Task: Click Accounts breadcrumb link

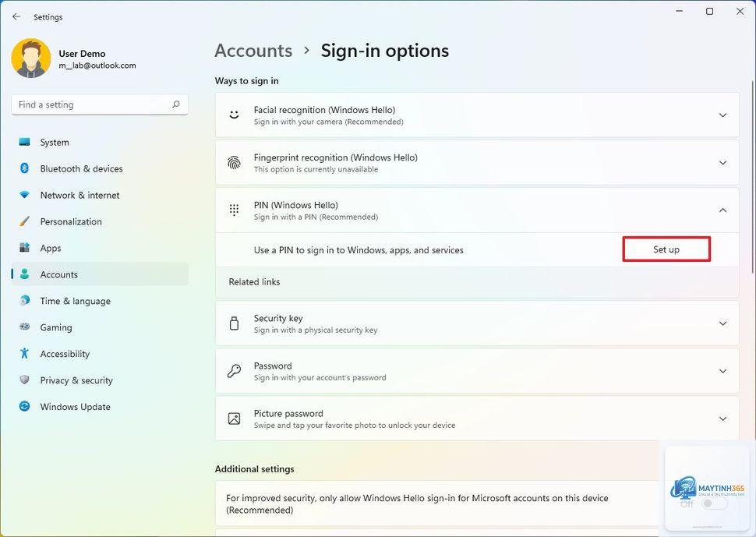Action: (x=253, y=51)
